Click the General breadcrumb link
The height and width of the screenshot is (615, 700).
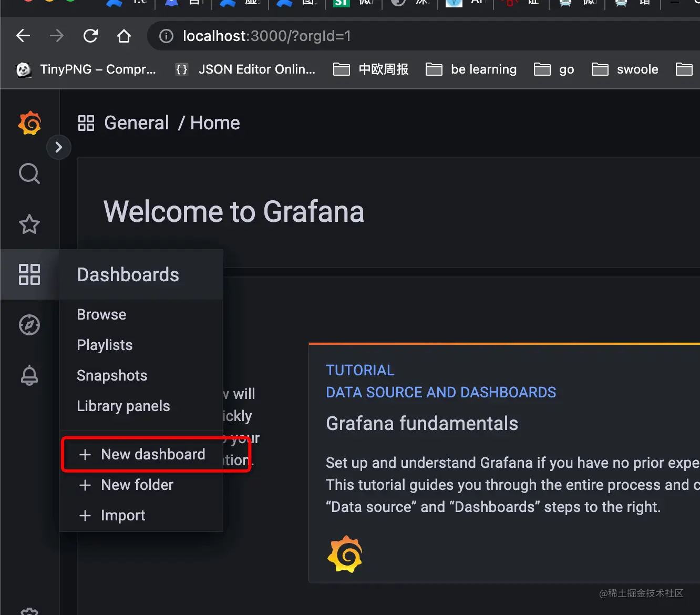coord(137,123)
